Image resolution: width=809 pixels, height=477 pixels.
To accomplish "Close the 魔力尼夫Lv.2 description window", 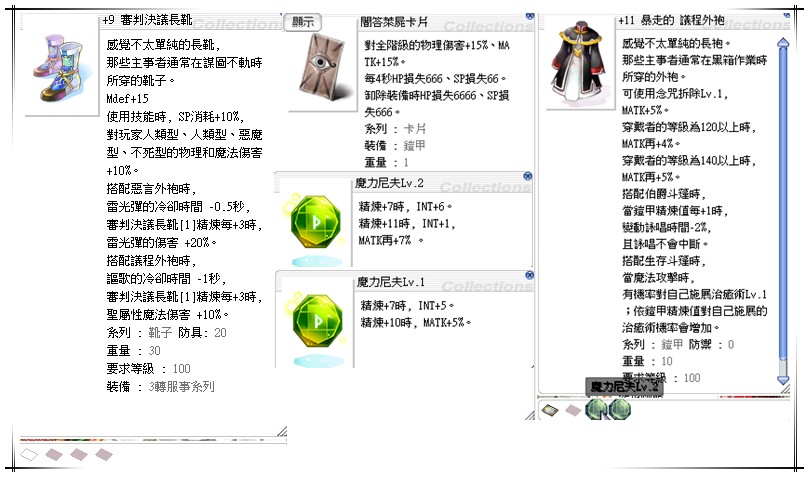I will pos(529,176).
